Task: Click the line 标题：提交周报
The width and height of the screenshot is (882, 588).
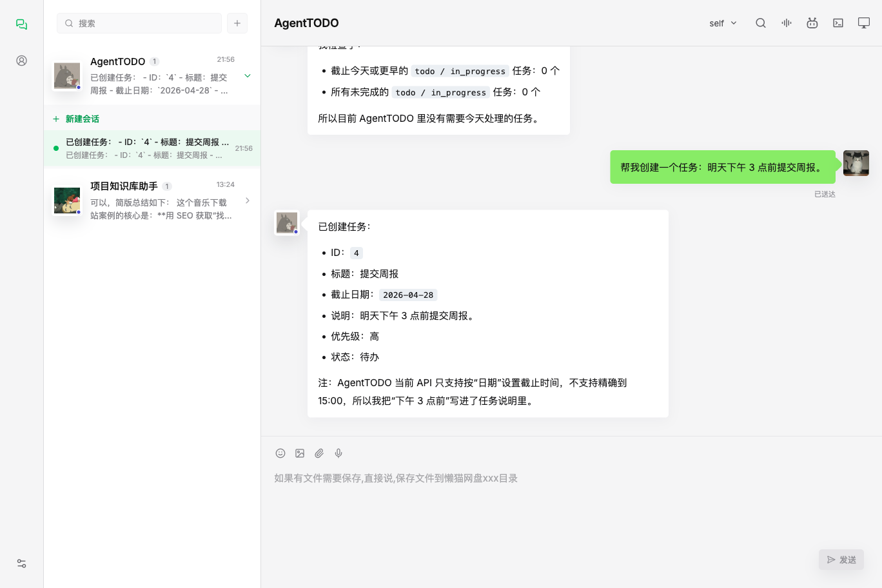Action: pyautogui.click(x=365, y=273)
